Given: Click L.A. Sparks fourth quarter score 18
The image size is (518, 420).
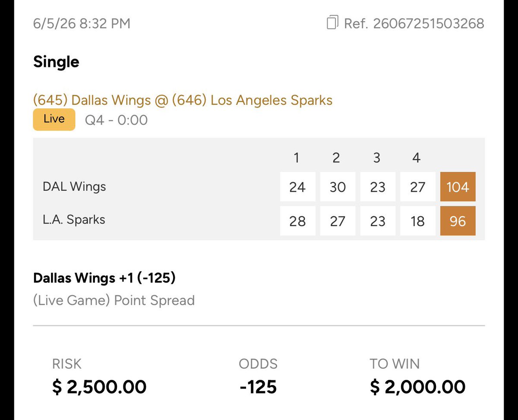Looking at the screenshot, I should point(417,221).
